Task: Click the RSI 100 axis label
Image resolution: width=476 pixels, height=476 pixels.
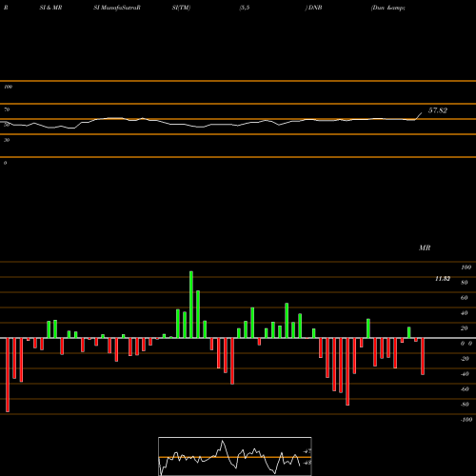Action: click(8, 87)
